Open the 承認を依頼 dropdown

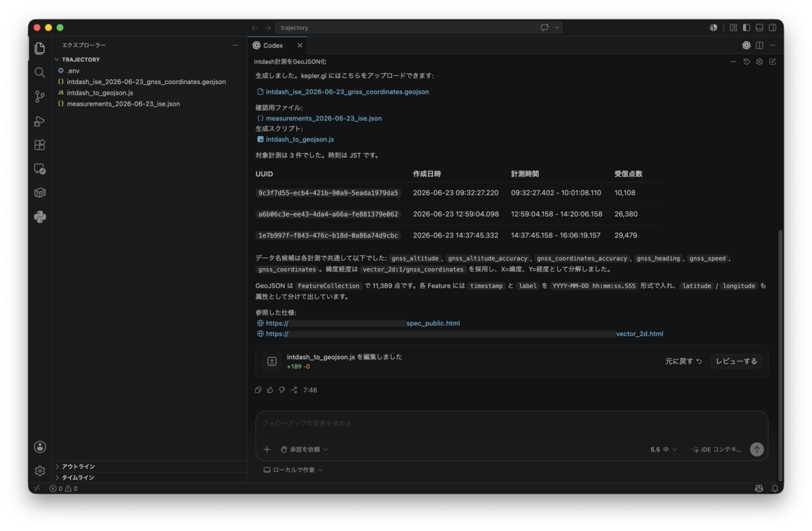click(x=304, y=449)
